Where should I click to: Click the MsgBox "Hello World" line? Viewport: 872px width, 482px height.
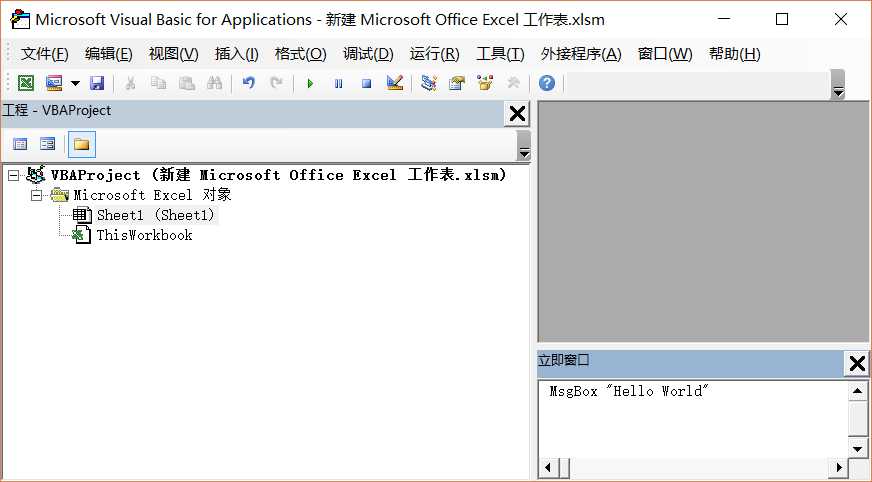629,391
